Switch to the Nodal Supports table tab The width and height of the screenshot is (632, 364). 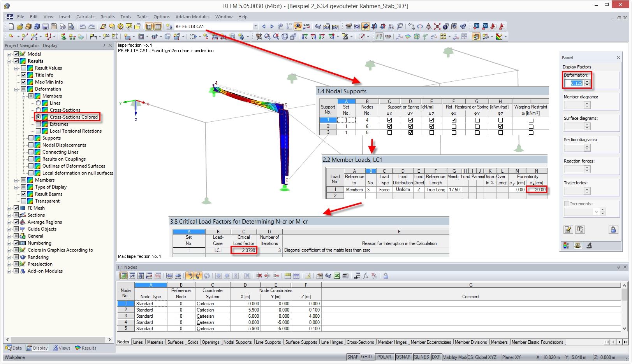point(238,342)
